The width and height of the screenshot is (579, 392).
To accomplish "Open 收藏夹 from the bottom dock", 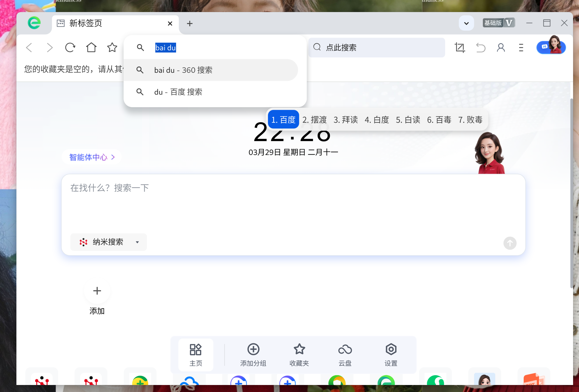I will point(299,355).
